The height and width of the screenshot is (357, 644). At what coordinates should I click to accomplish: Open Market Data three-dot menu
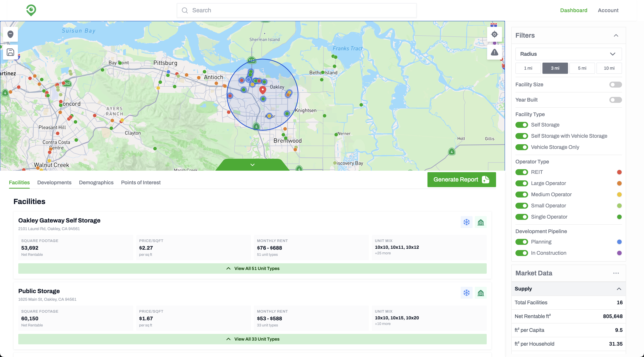(x=616, y=273)
